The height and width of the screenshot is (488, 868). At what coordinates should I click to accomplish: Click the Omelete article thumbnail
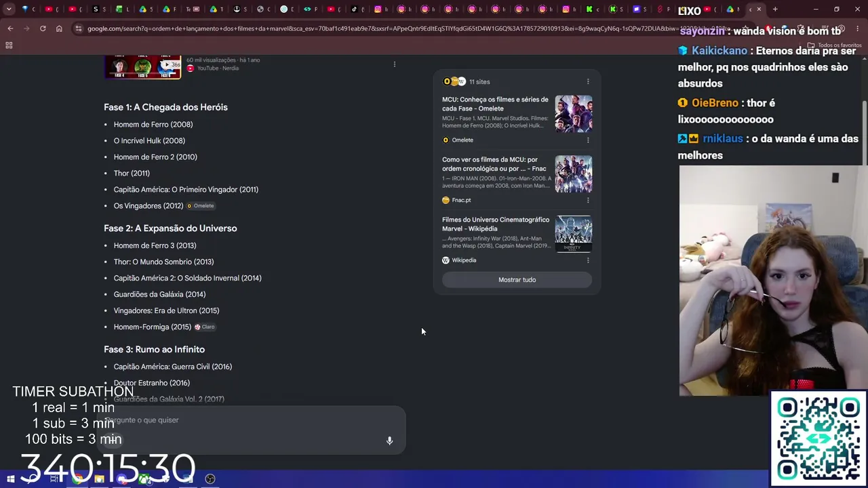[574, 113]
